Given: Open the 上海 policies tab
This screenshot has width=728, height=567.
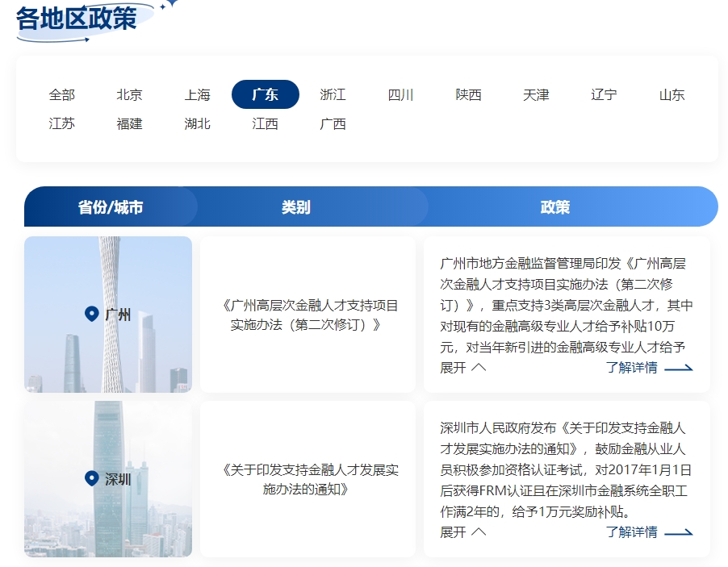Looking at the screenshot, I should 198,94.
